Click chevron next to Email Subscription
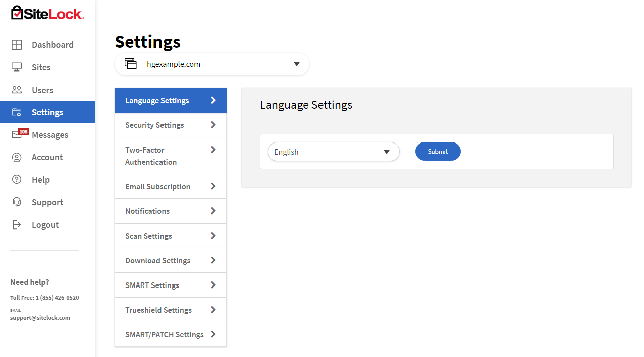Viewport: 644px width, 357px height. 213,186
